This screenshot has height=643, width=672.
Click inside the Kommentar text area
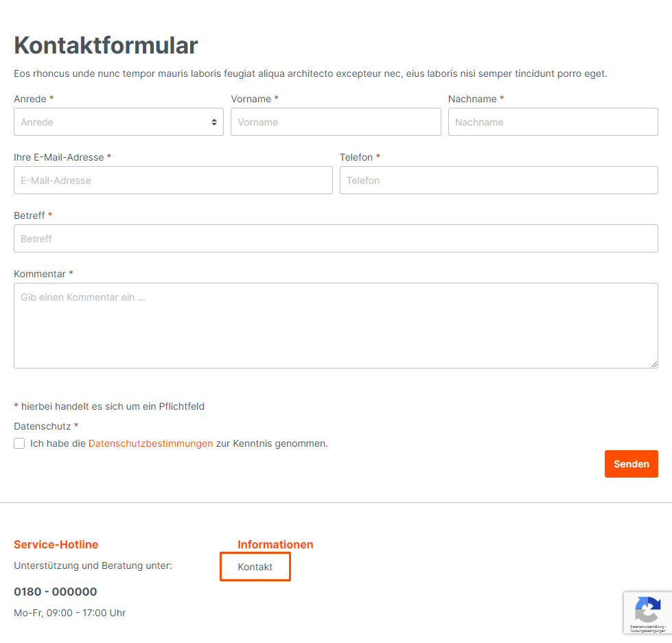[336, 325]
